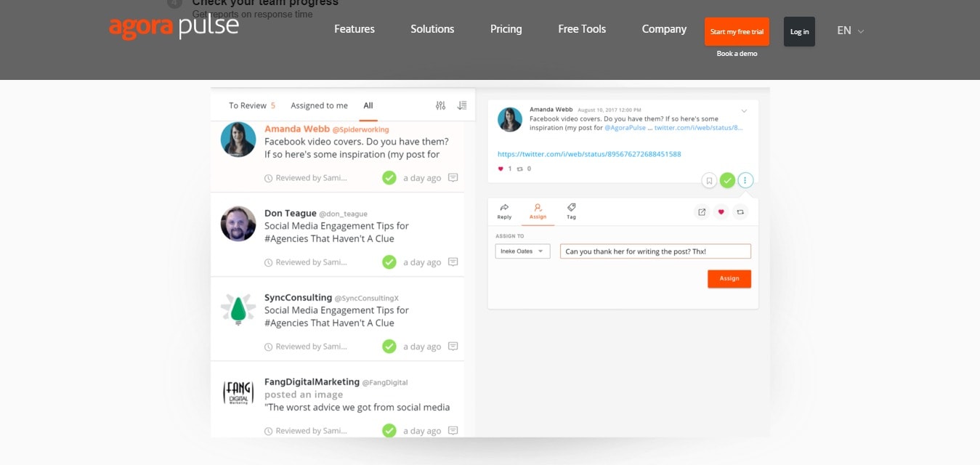
Task: Click the Reply arrow icon
Action: [504, 208]
